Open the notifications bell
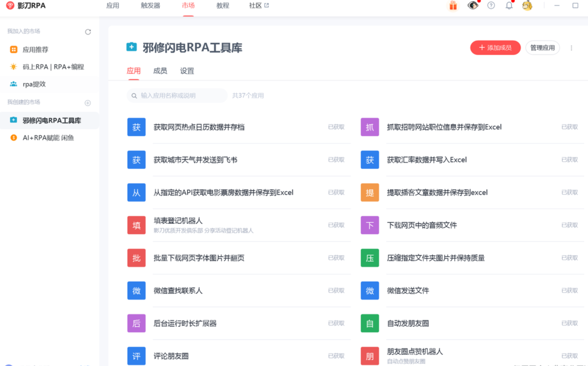This screenshot has height=366, width=588. 509,5
